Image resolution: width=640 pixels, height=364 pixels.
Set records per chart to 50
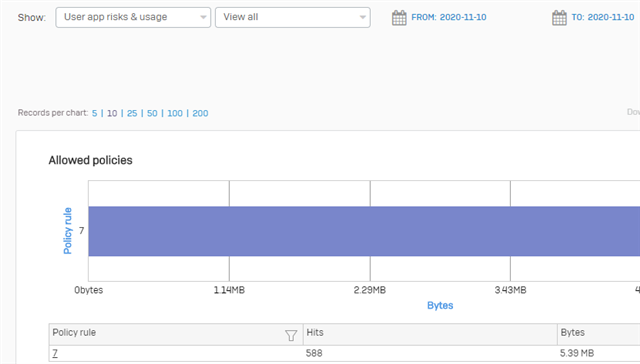click(x=152, y=113)
